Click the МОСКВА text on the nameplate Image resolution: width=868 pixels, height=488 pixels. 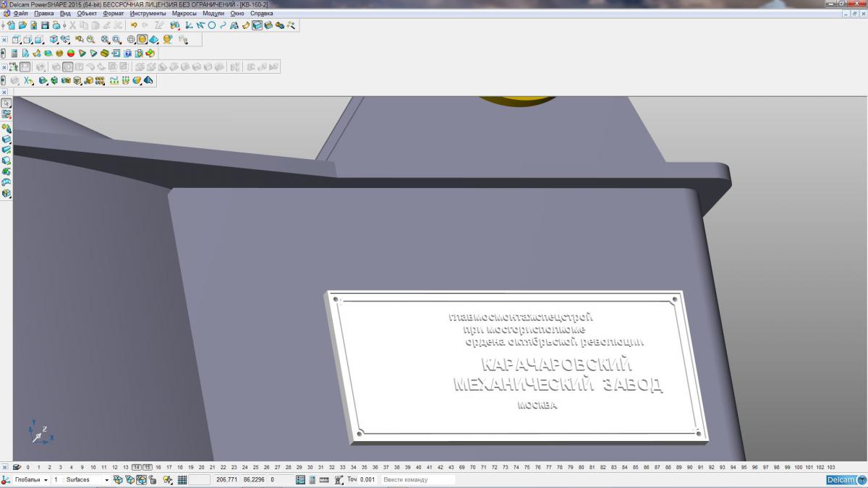(537, 406)
